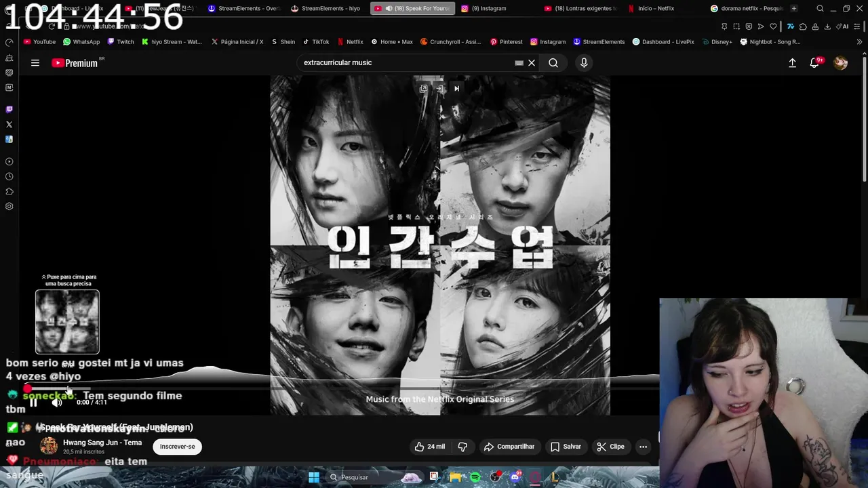Open history clock in browser sidebar

click(9, 177)
